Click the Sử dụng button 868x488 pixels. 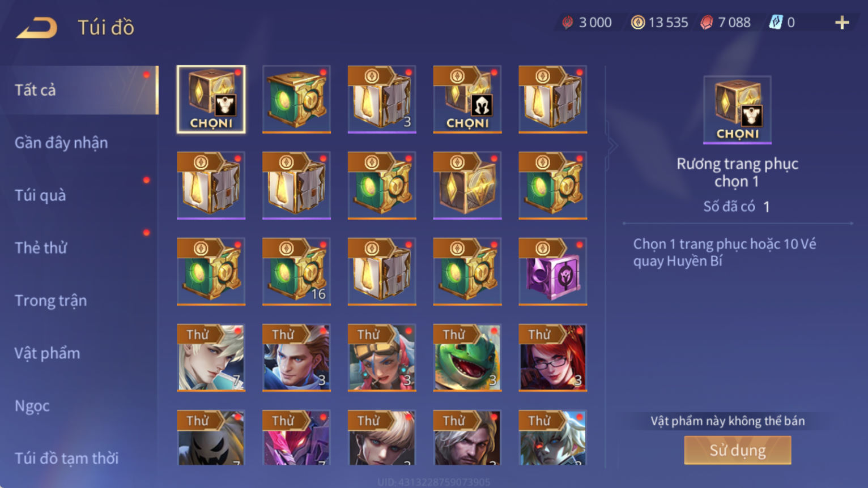[737, 451]
